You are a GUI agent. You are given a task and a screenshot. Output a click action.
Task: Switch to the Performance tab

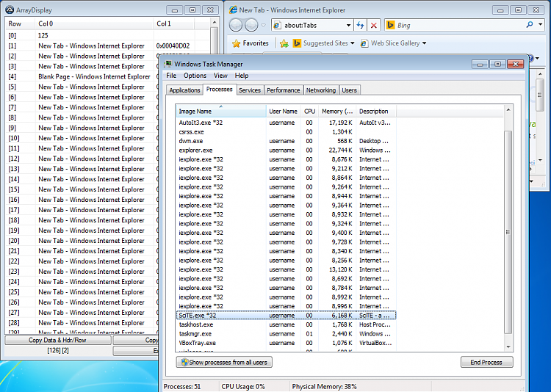click(284, 90)
